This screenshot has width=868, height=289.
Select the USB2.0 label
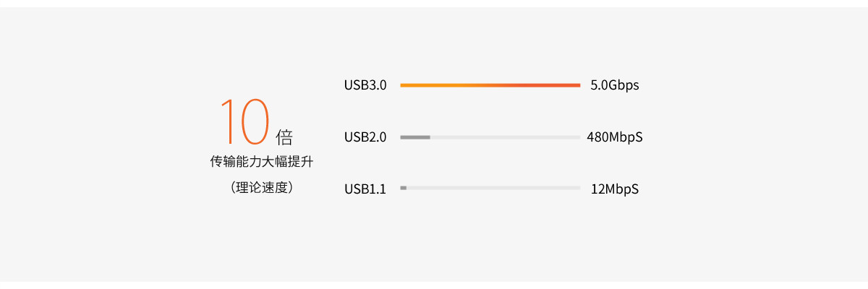click(365, 137)
